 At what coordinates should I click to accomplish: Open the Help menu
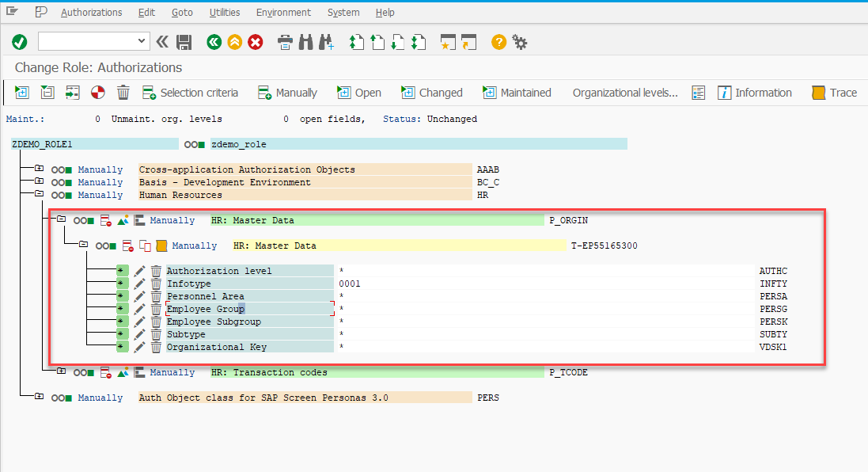385,12
